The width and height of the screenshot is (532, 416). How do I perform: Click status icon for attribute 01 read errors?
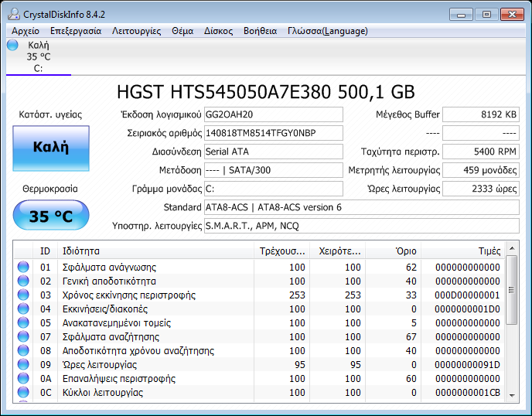[23, 268]
